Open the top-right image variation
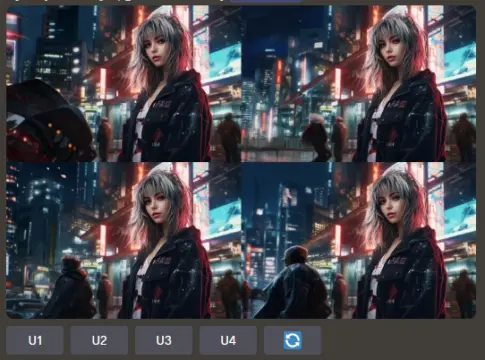485x360 pixels. pos(358,83)
